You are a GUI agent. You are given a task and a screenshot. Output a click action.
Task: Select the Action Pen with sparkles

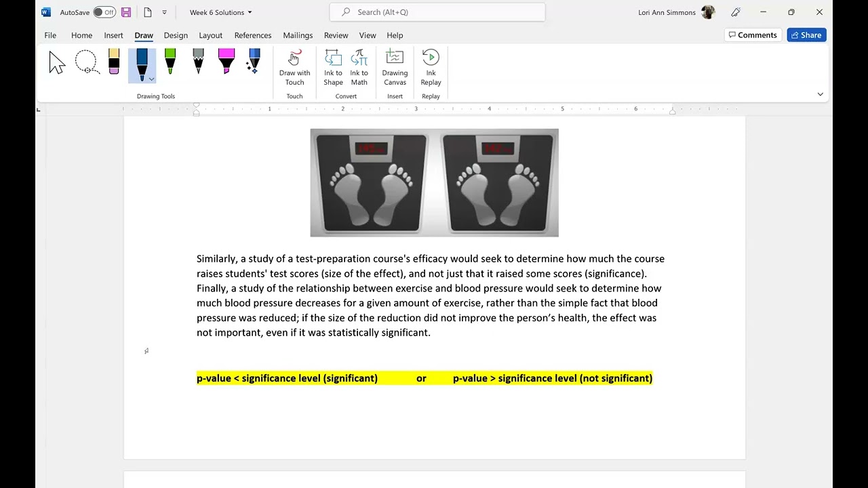pos(254,62)
